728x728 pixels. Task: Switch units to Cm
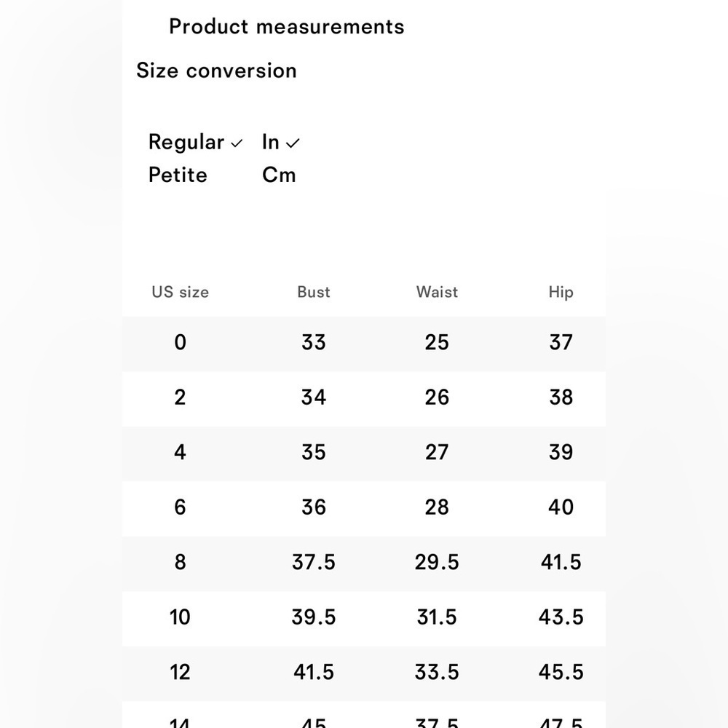[x=279, y=175]
